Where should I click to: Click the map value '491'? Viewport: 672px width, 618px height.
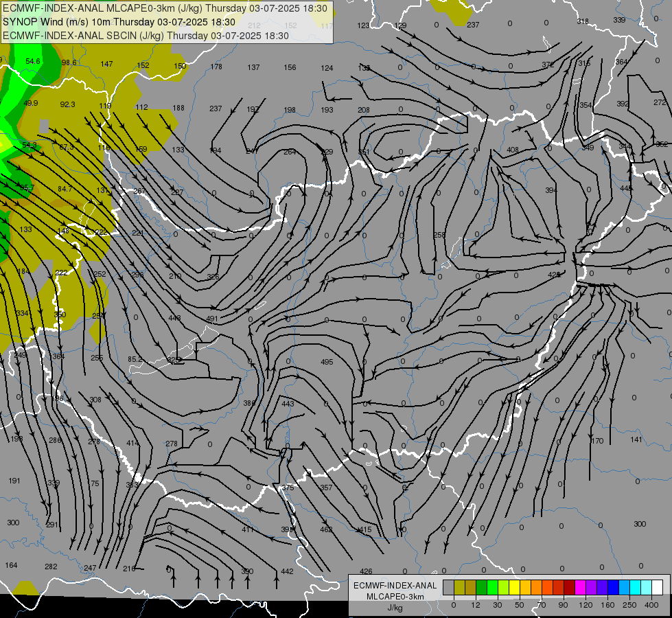pyautogui.click(x=212, y=319)
